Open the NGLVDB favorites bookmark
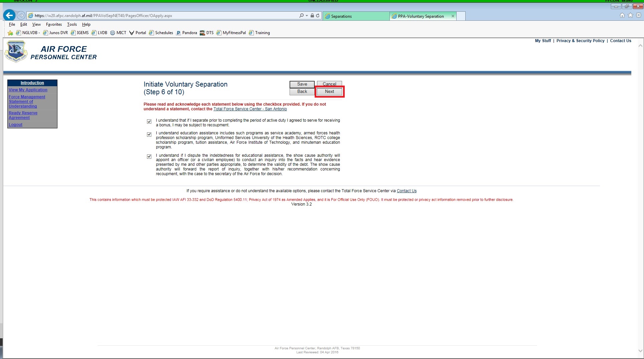 (x=28, y=33)
